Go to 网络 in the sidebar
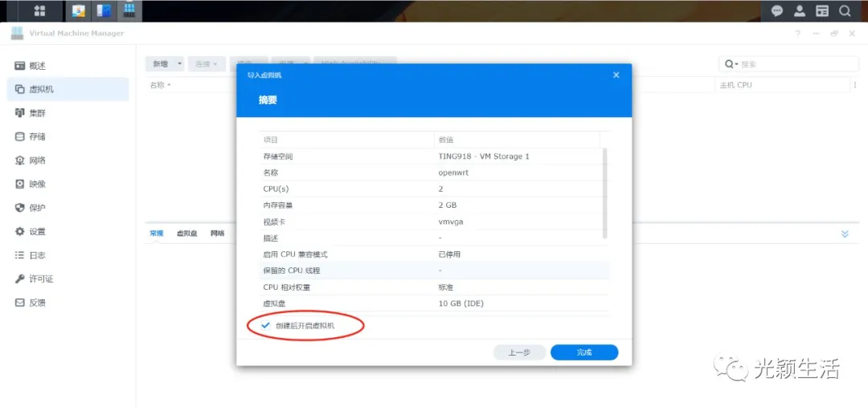The image size is (868, 407). pos(37,161)
